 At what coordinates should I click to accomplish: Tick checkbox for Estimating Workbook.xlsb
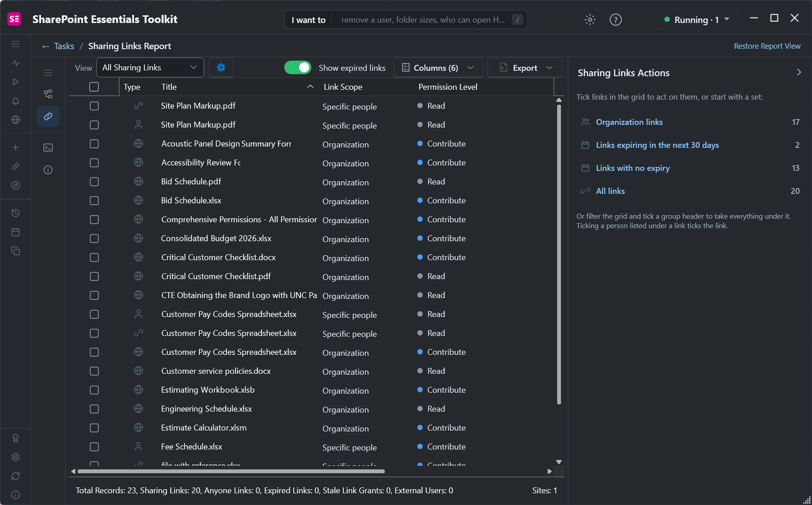tap(94, 390)
